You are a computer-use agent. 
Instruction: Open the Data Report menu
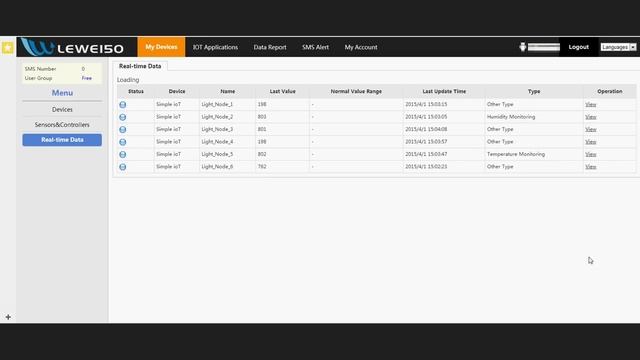270,47
